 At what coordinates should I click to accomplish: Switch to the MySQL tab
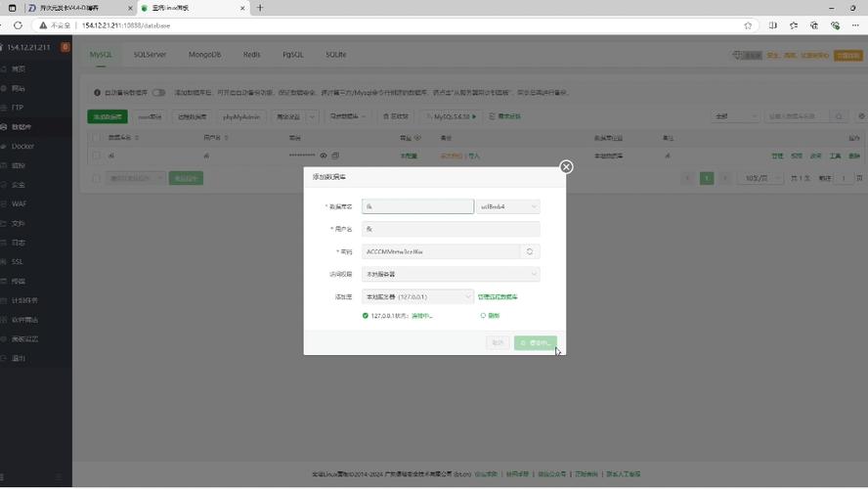[x=101, y=55]
